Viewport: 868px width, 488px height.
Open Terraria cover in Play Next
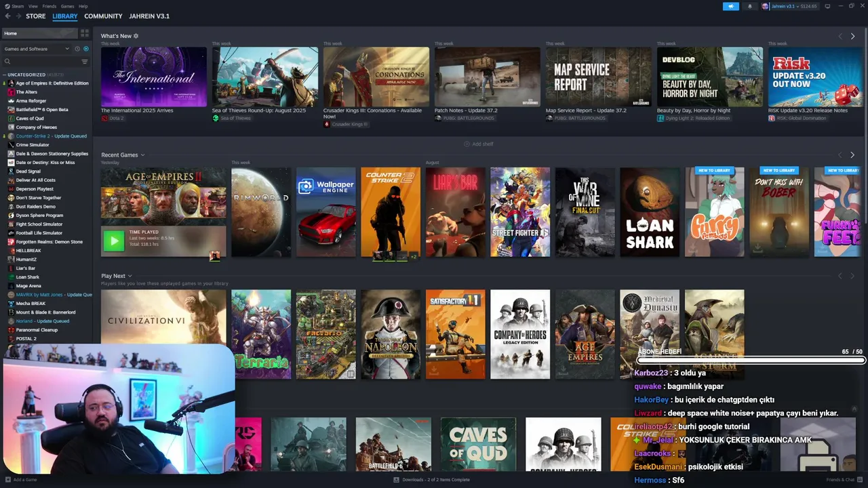point(261,334)
